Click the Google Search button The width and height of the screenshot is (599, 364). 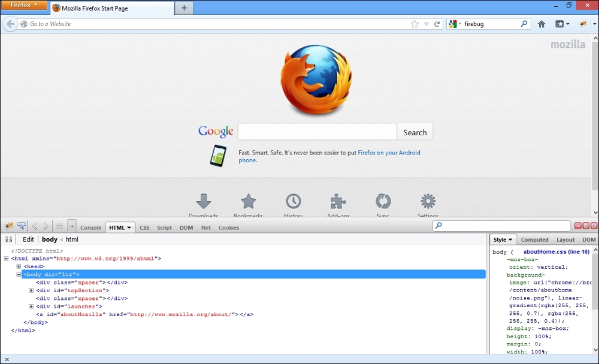click(x=415, y=132)
